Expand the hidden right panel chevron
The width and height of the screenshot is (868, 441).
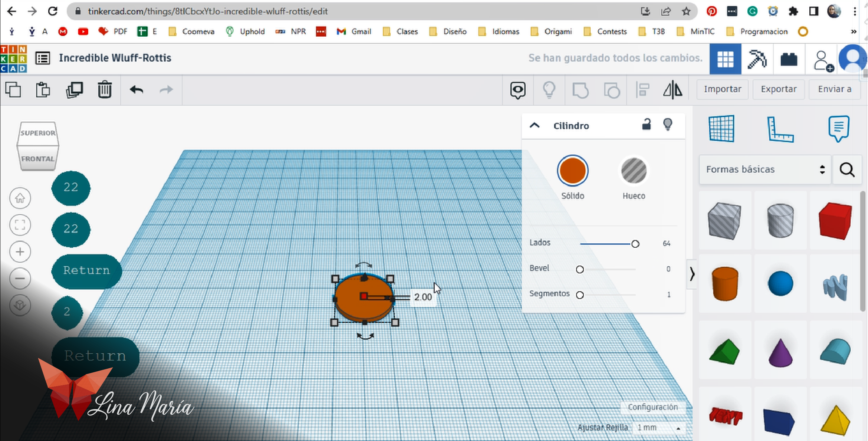(x=691, y=274)
